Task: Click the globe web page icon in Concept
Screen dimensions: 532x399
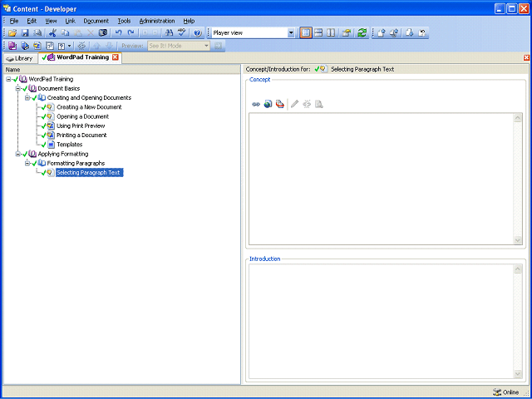Action: (x=268, y=104)
